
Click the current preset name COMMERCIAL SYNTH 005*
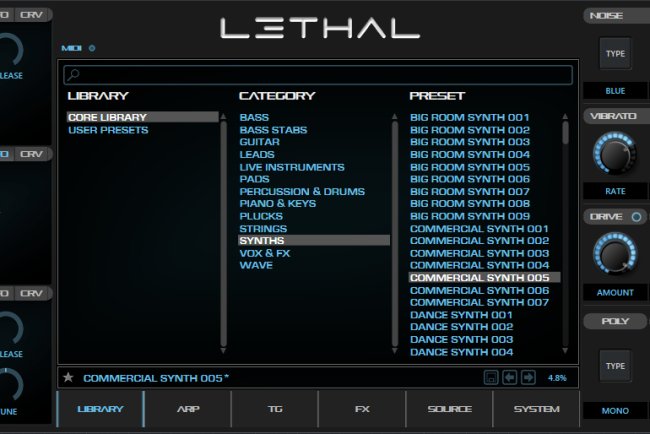click(156, 378)
